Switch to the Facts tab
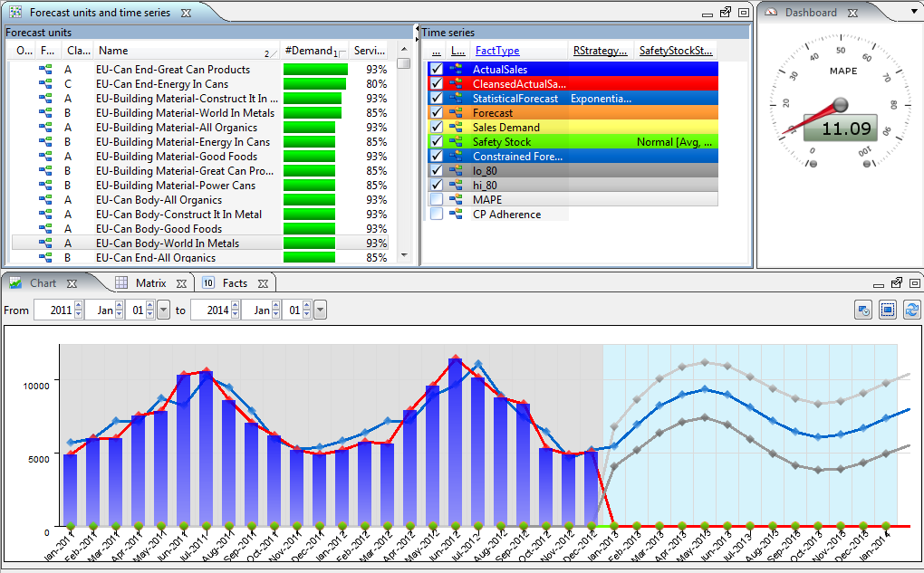Viewport: 924px width, 573px height. (x=235, y=283)
